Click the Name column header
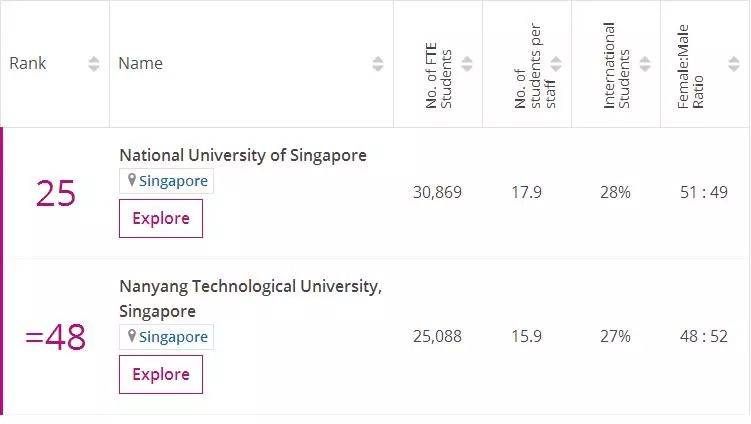This screenshot has height=424, width=751. (140, 63)
